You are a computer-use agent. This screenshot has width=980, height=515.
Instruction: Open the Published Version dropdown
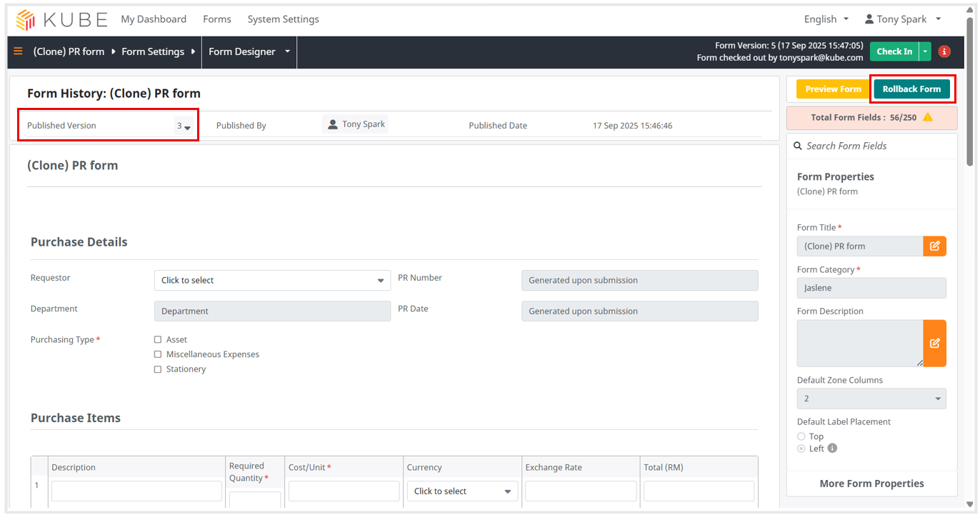pos(184,126)
